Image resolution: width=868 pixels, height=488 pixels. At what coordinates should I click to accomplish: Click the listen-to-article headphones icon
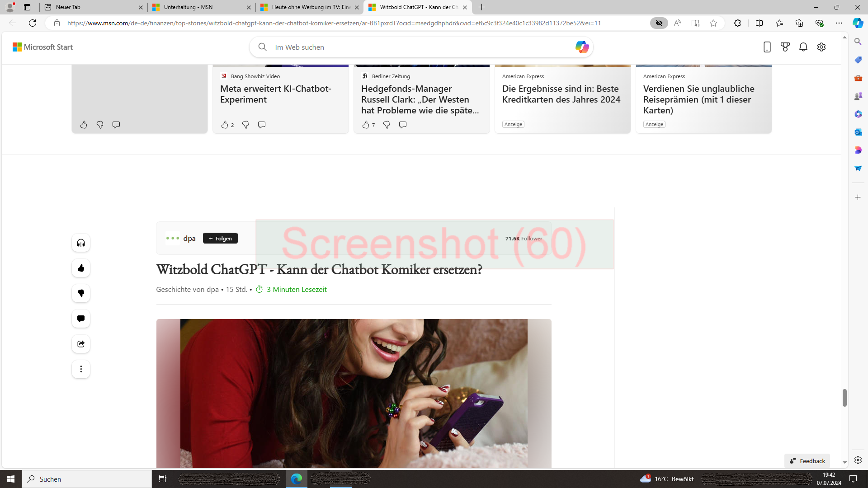[81, 243]
